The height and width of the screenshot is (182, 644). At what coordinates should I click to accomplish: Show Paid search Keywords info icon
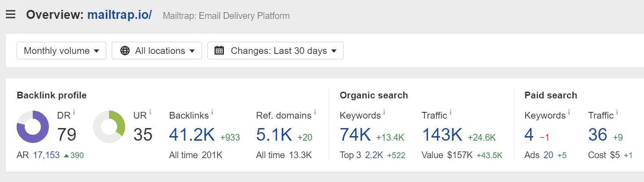[x=569, y=112]
